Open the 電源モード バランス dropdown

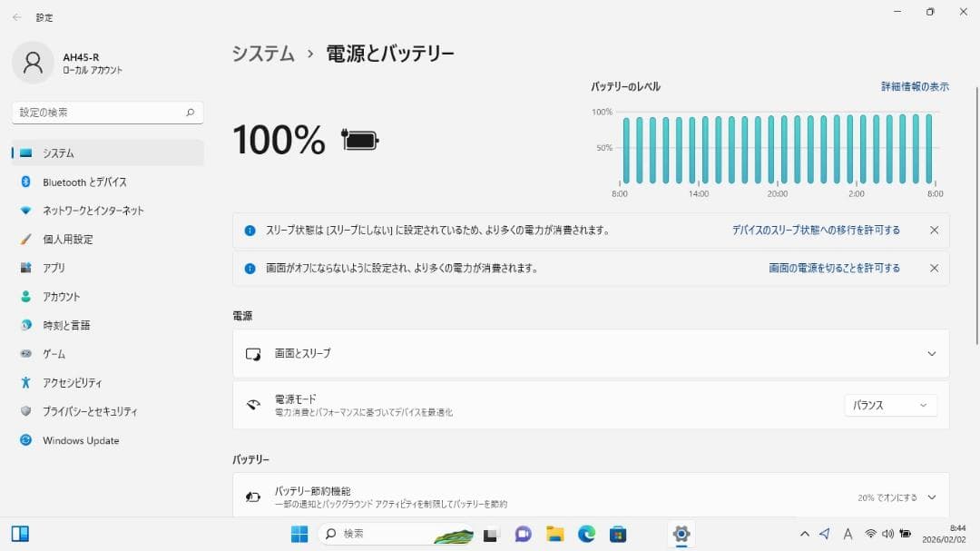click(889, 405)
